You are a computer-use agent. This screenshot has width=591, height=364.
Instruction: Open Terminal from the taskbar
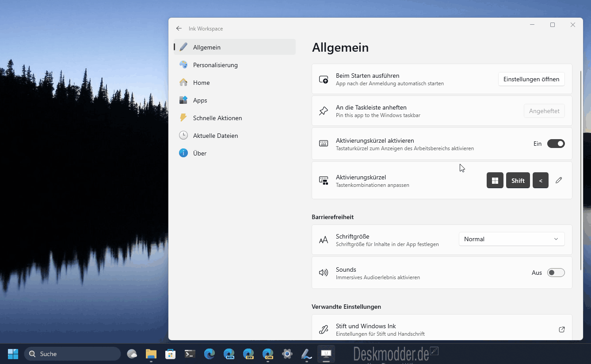(190, 354)
